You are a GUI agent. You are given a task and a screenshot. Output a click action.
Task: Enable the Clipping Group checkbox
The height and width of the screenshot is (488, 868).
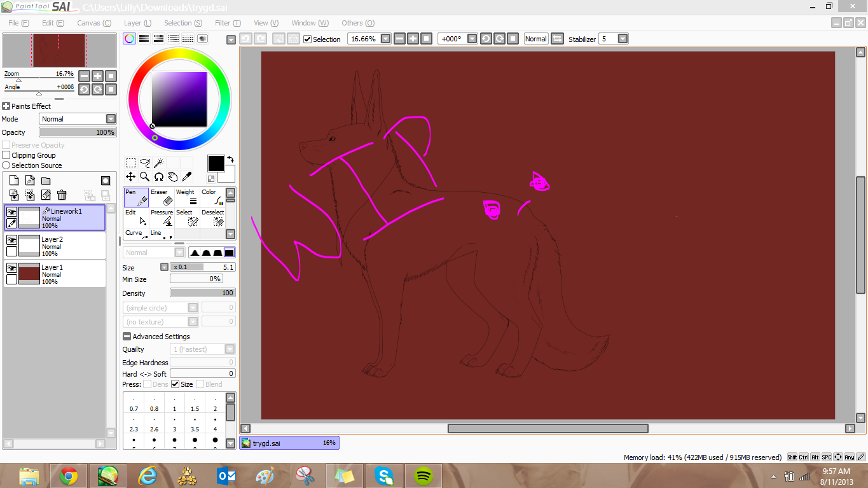point(6,155)
